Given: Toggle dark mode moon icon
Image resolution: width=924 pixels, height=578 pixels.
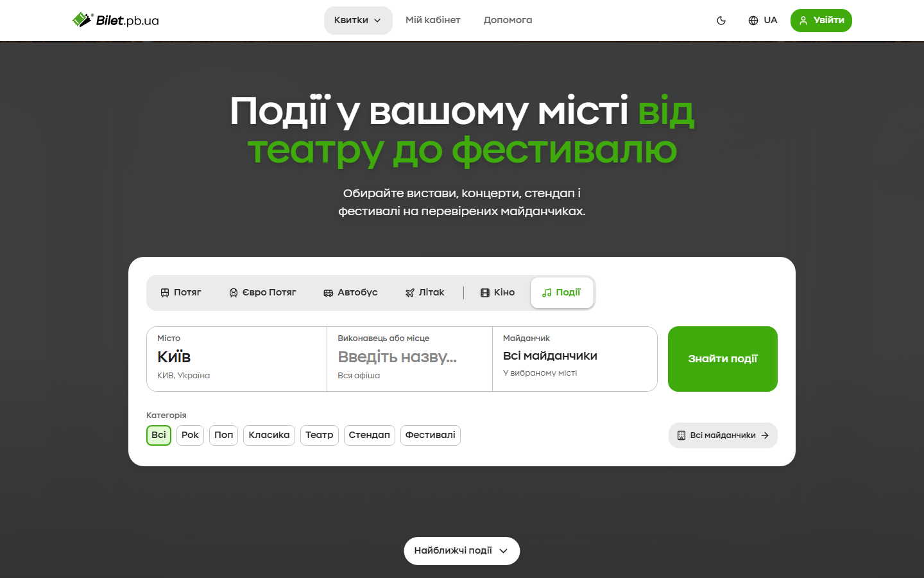Looking at the screenshot, I should coord(721,21).
